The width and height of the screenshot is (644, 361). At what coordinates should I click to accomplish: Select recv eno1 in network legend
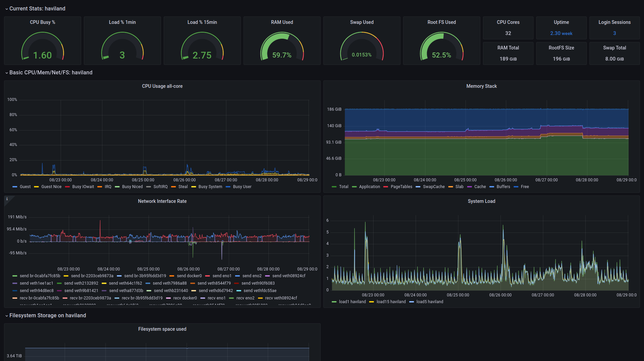point(216,298)
